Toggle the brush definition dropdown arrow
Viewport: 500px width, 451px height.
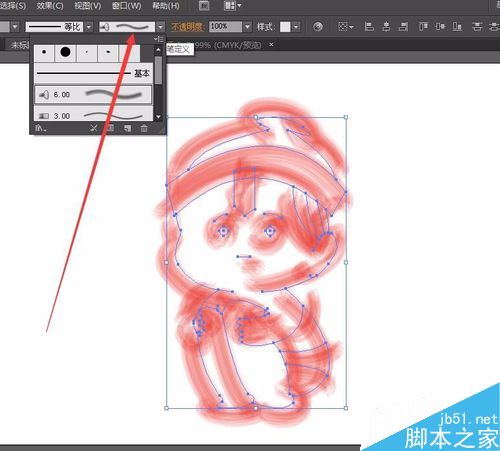click(161, 26)
